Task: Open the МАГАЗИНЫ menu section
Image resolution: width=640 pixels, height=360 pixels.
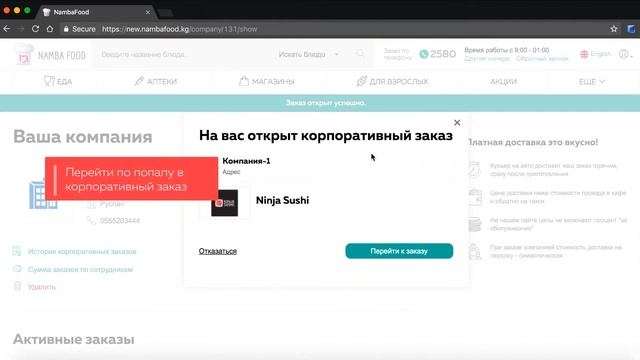Action: [267, 81]
